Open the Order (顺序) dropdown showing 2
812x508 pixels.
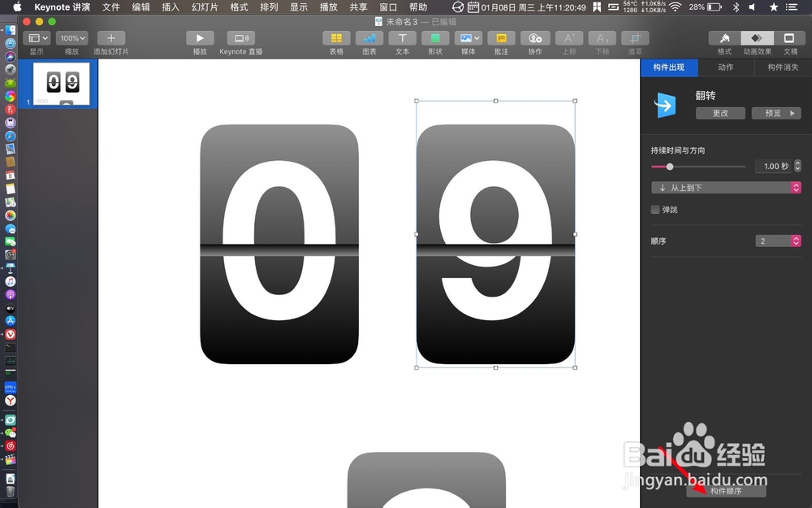pyautogui.click(x=779, y=241)
